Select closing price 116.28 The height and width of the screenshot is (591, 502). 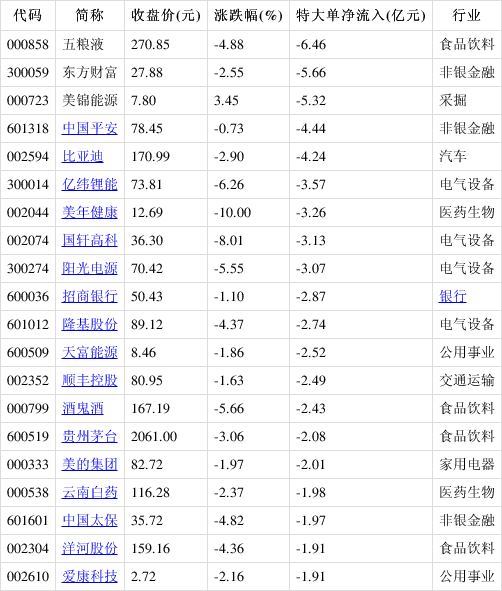(x=150, y=493)
